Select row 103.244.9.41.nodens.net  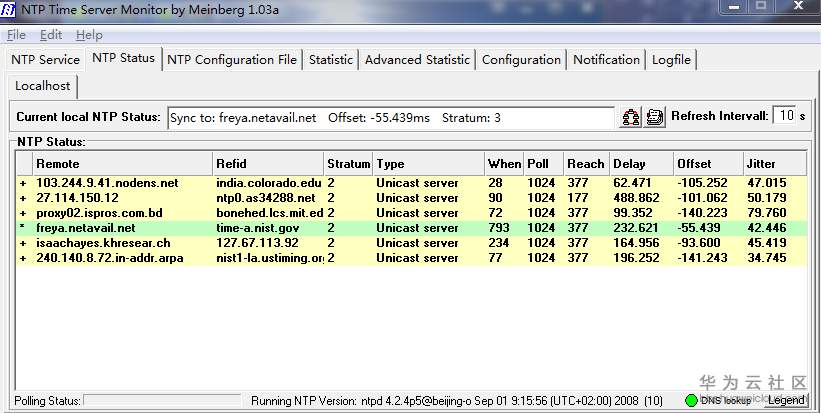point(412,183)
